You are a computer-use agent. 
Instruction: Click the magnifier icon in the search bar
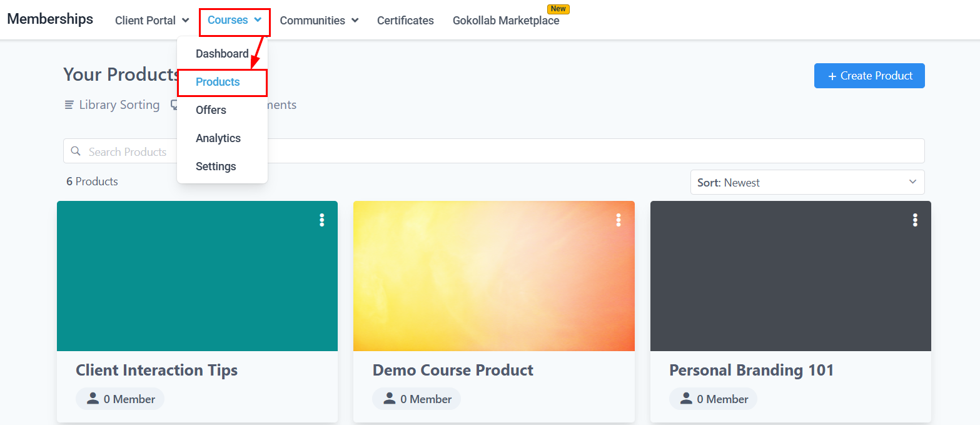tap(76, 151)
